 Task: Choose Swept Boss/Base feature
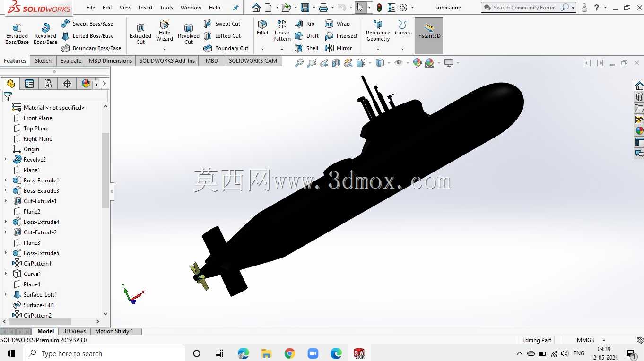[x=87, y=24]
